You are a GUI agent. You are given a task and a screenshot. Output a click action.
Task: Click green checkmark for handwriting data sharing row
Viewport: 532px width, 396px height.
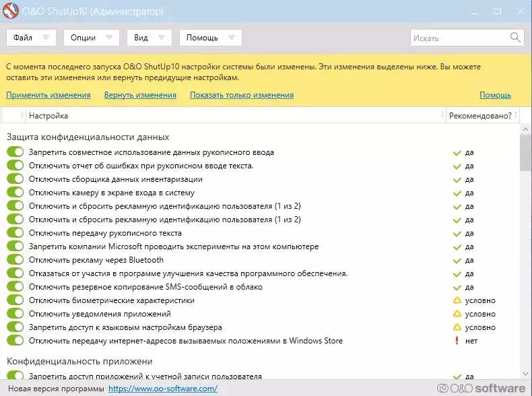pyautogui.click(x=457, y=153)
